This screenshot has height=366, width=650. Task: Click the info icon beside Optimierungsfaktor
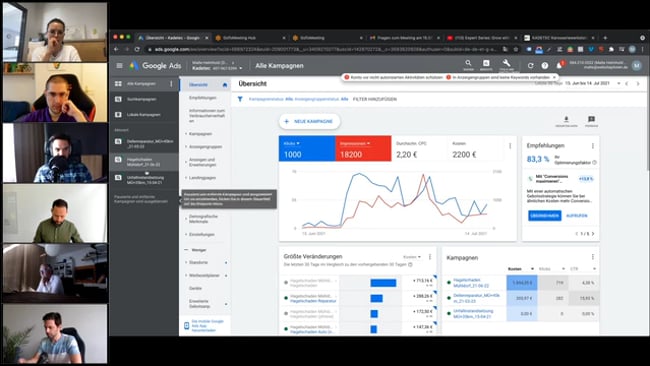594,162
